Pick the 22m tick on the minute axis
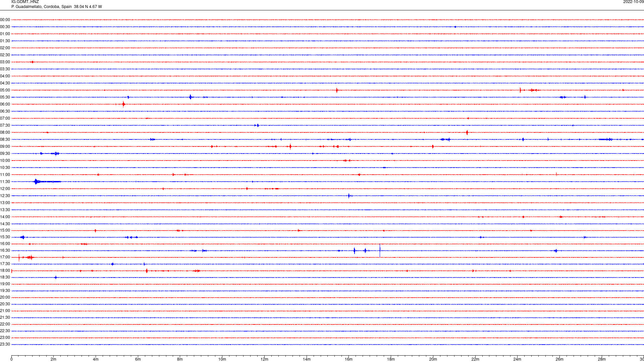Screen dimensions: 644x362 (x=475, y=359)
